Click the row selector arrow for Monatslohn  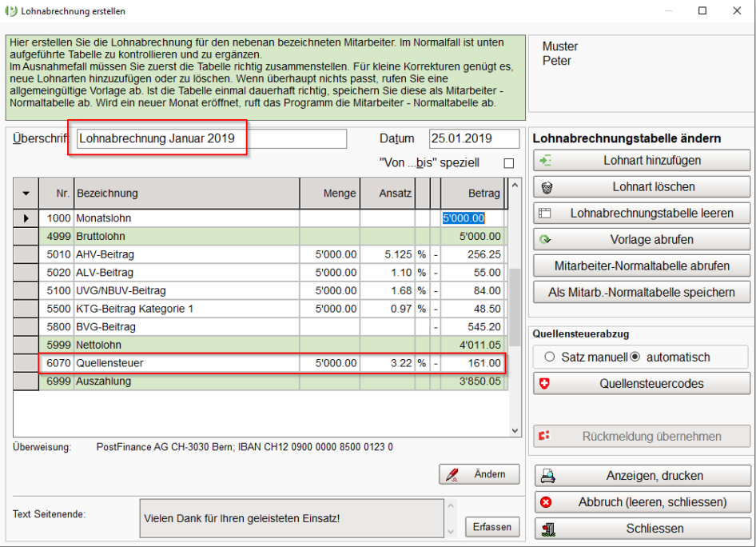click(x=26, y=218)
